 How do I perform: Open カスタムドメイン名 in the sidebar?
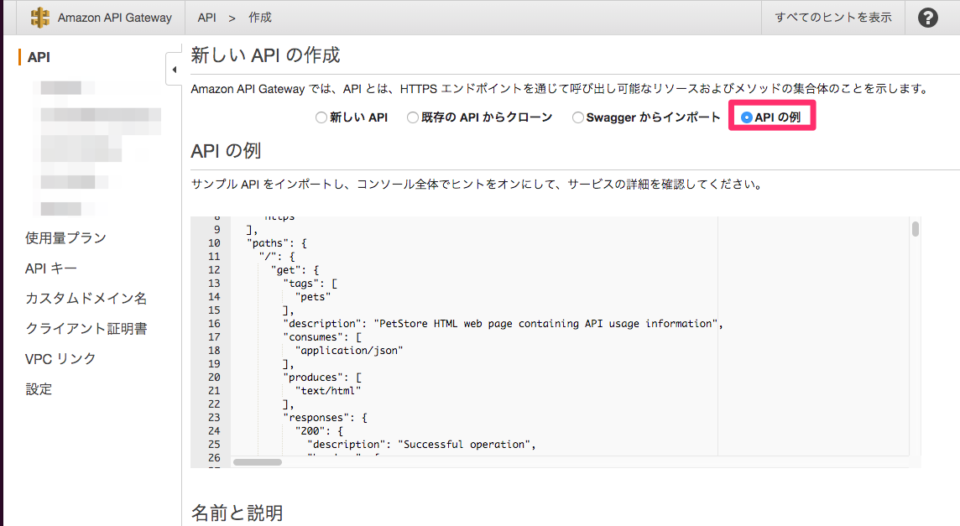coord(86,298)
